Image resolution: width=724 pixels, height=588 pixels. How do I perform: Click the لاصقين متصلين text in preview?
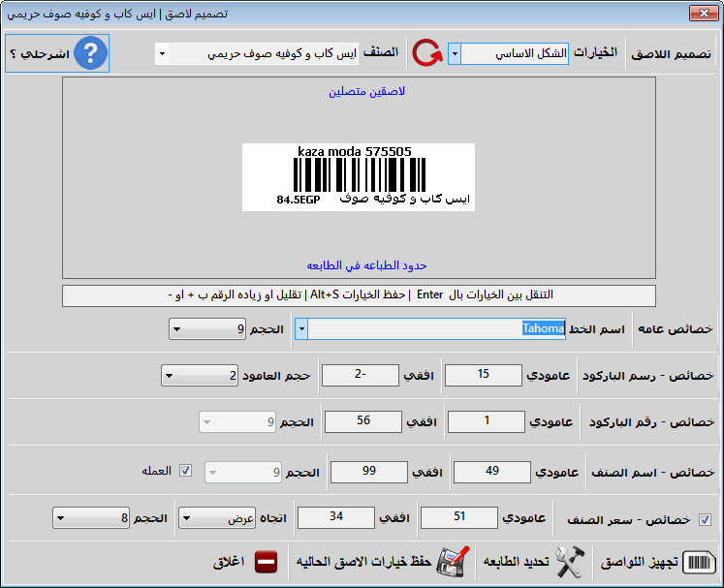pos(366,91)
